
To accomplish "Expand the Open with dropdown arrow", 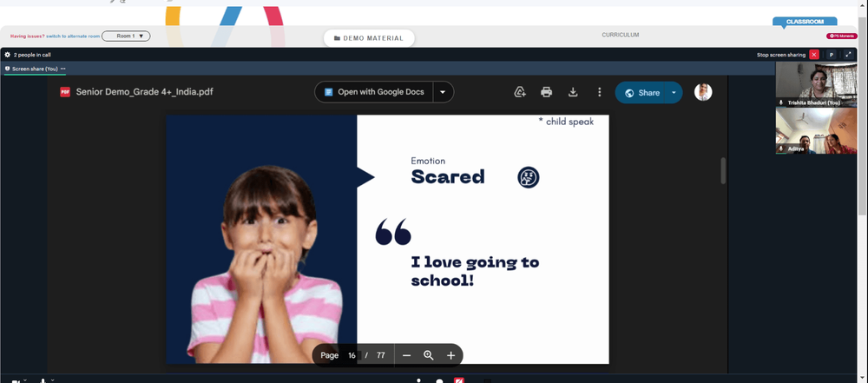I will 443,92.
